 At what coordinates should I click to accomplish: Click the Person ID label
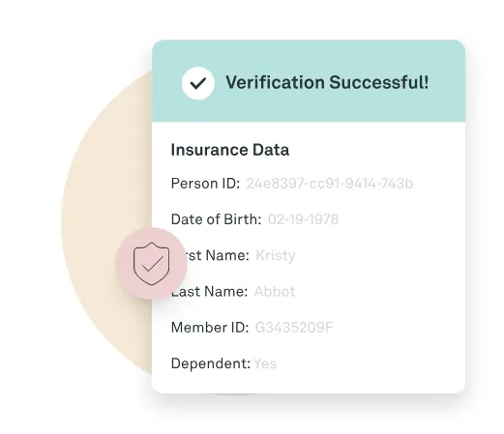(205, 184)
